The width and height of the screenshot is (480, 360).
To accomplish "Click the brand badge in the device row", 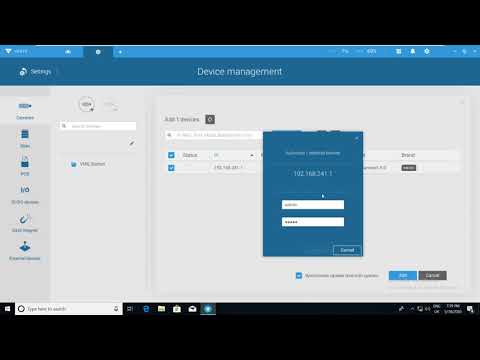I will pos(409,168).
